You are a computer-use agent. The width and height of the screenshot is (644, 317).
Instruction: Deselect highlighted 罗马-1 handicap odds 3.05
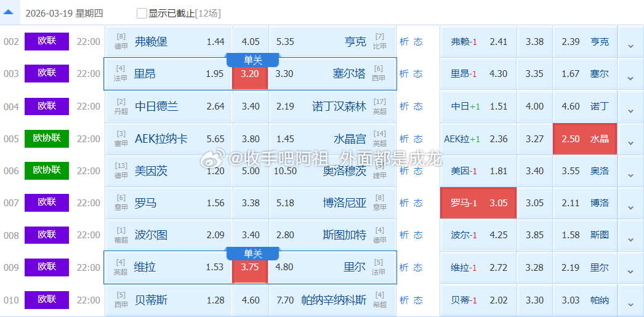(x=478, y=203)
